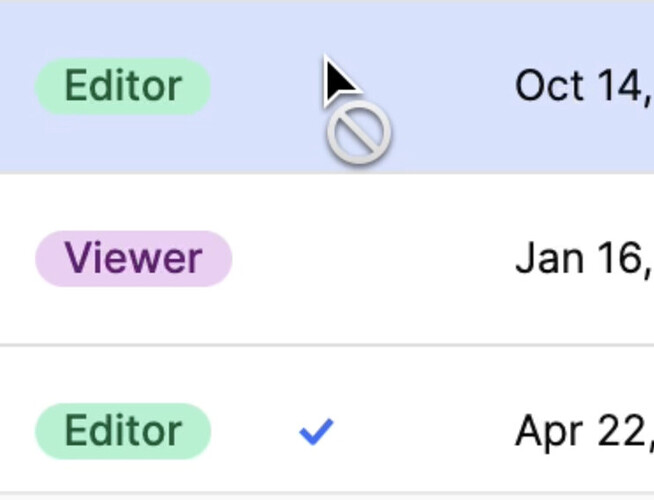This screenshot has height=500, width=654.
Task: Click the Editor badge in the Oct 14 row
Action: tap(123, 87)
